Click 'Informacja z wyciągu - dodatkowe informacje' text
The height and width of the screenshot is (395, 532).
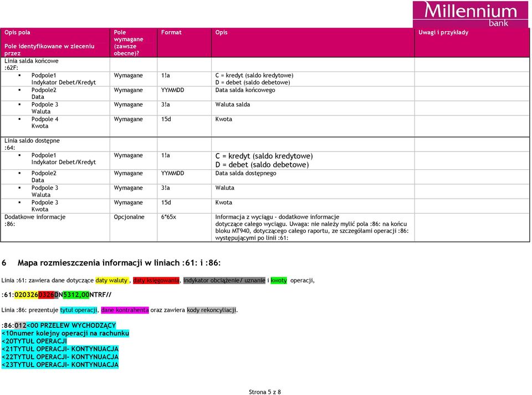(x=277, y=217)
